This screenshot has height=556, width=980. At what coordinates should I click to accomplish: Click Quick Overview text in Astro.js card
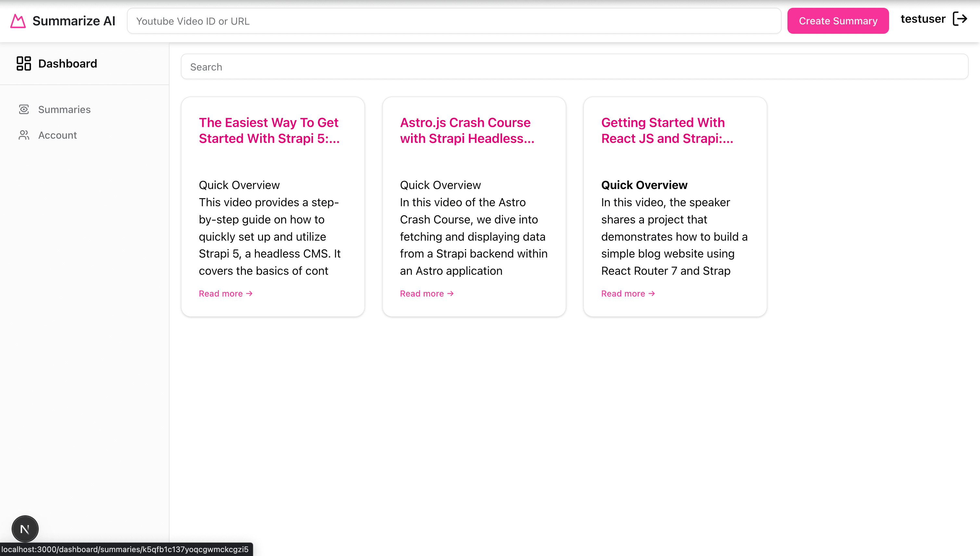[440, 185]
